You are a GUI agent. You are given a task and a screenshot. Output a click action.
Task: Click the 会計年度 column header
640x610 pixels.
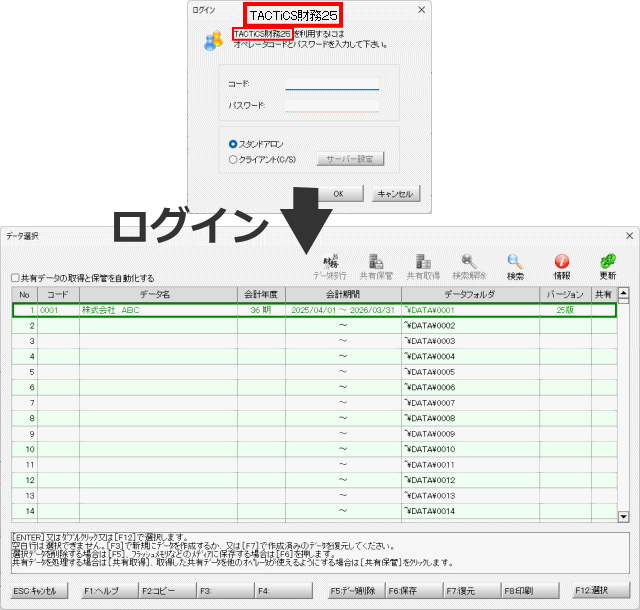click(x=261, y=294)
